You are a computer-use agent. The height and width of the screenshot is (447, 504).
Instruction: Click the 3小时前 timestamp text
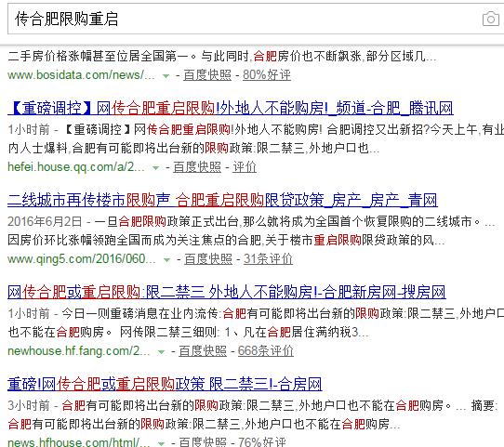[29, 405]
